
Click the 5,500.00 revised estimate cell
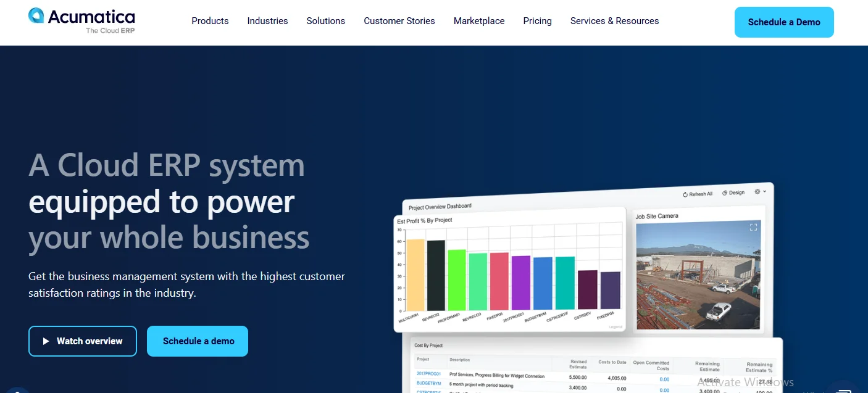pos(578,377)
